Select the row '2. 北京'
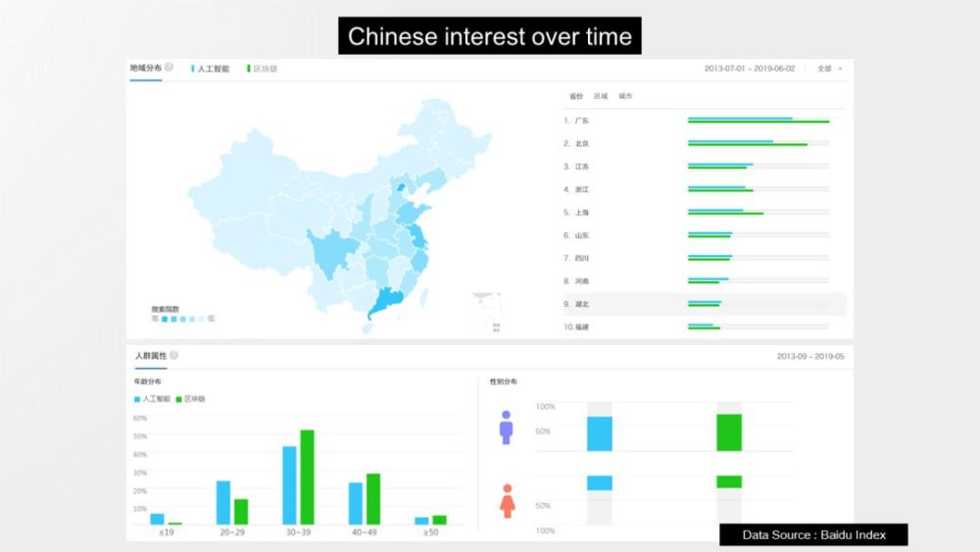 705,143
